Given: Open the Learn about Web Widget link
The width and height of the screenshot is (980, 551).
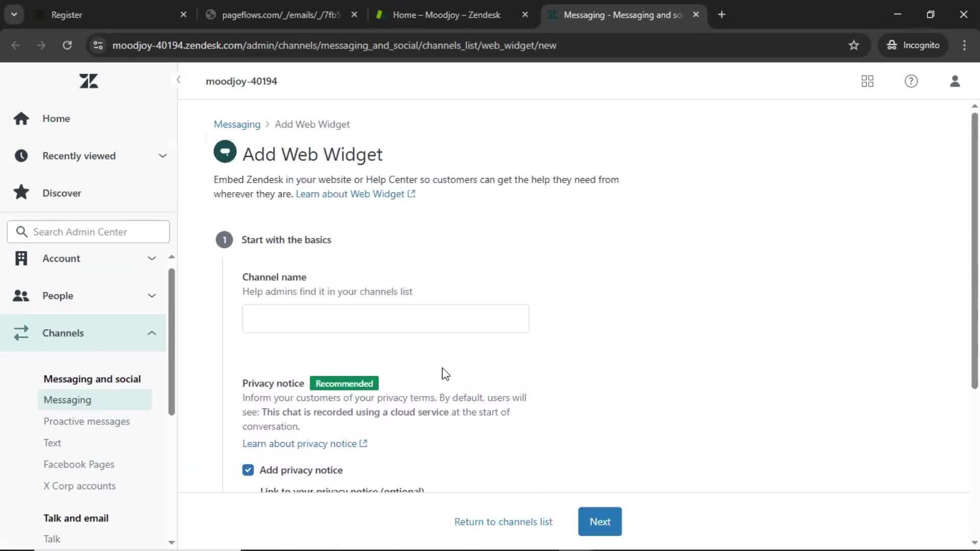Looking at the screenshot, I should tap(355, 194).
